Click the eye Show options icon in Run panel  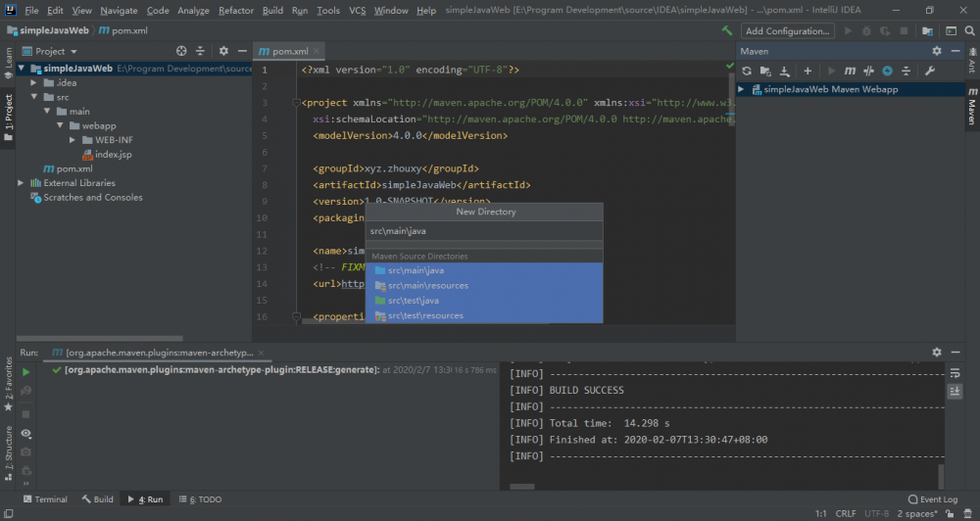click(25, 433)
